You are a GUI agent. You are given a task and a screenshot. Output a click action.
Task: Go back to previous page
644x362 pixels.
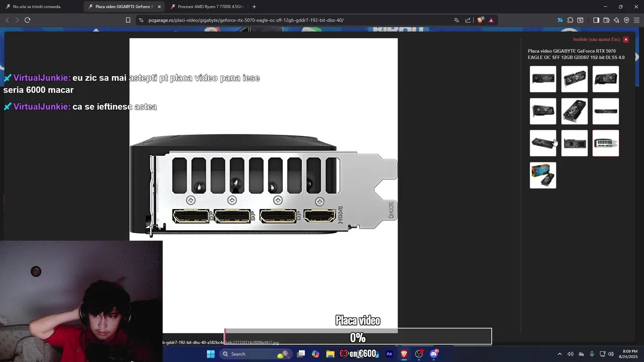tap(7, 20)
